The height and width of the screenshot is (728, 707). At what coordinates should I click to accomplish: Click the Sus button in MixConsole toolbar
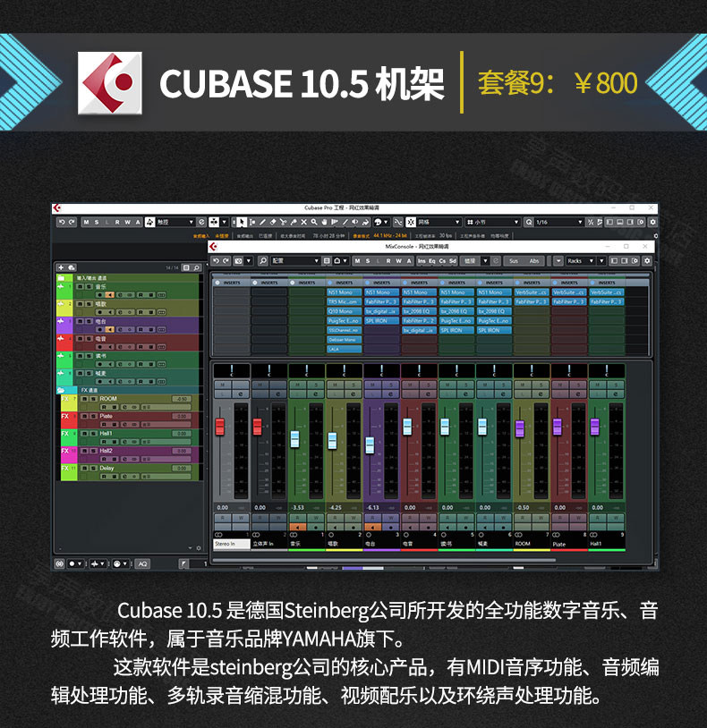click(x=514, y=261)
